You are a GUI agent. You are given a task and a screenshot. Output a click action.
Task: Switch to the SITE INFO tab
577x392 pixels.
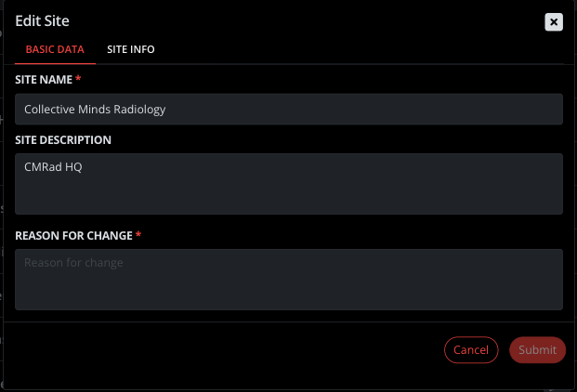tap(131, 49)
